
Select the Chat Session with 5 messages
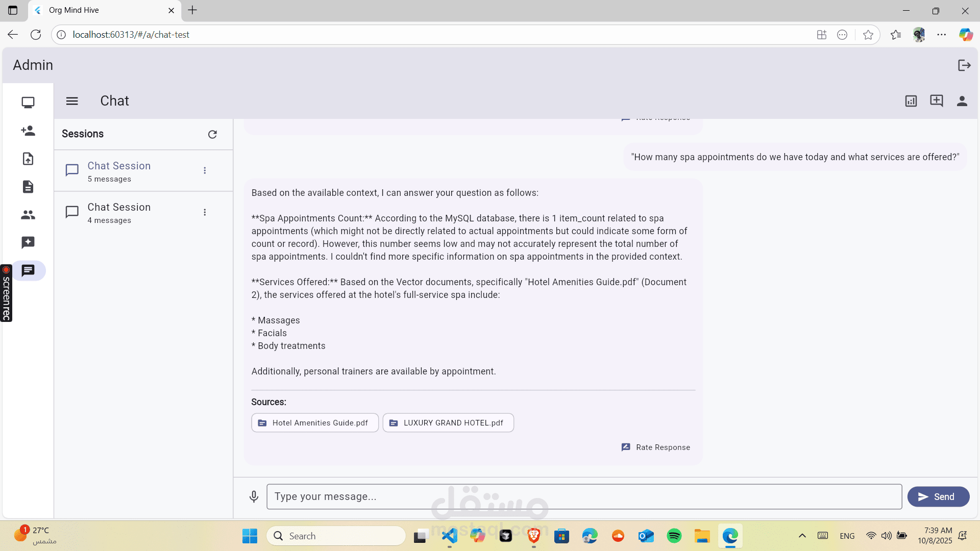pyautogui.click(x=119, y=171)
